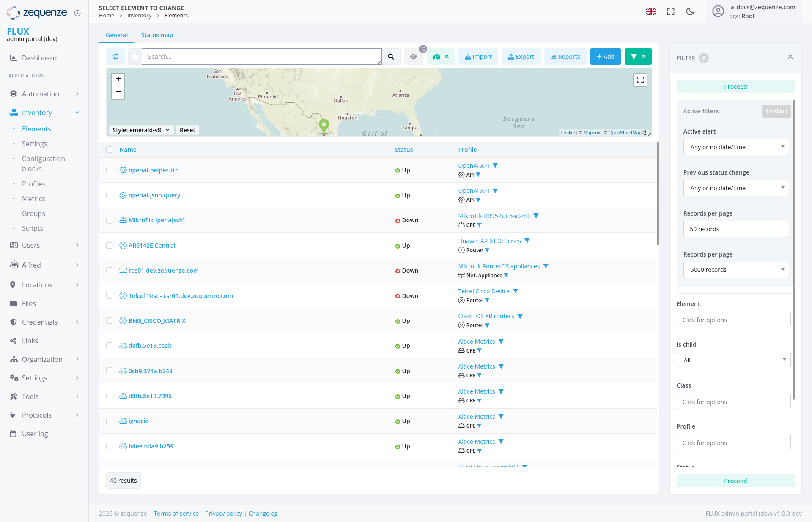Click the filter panel vertical scrollbar
This screenshot has height=522, width=812.
[x=793, y=249]
